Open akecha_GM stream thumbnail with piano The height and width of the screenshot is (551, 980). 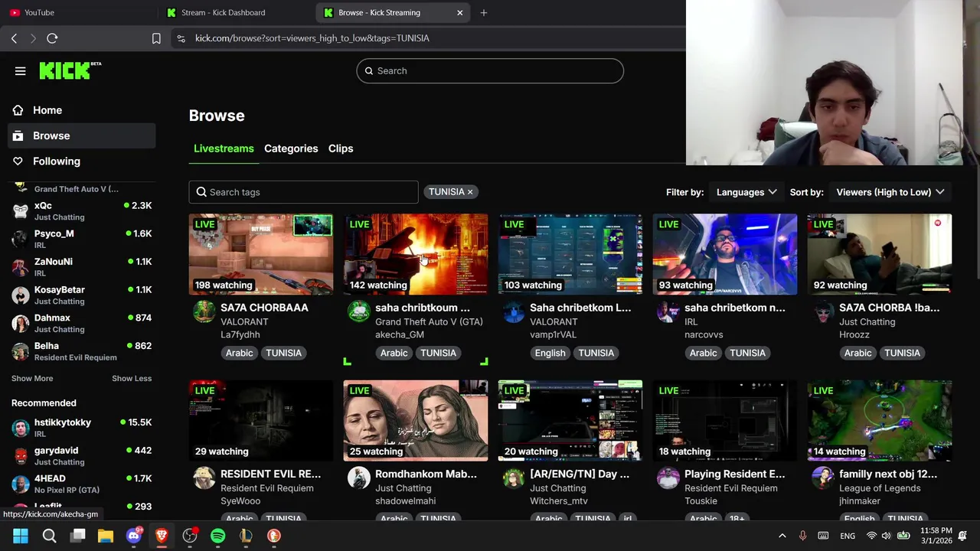coord(416,254)
